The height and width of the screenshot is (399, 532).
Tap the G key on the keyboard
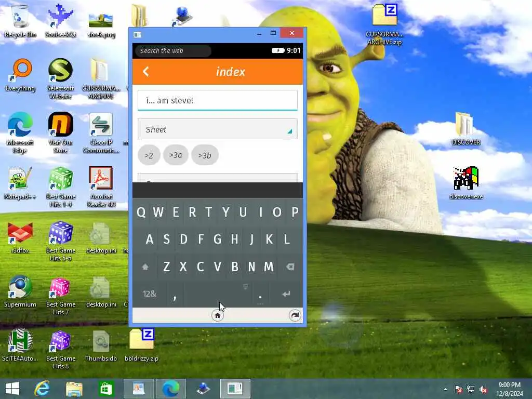[218, 240]
